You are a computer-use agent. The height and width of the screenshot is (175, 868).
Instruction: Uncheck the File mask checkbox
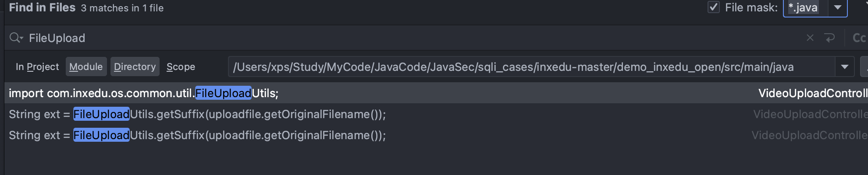pos(714,7)
